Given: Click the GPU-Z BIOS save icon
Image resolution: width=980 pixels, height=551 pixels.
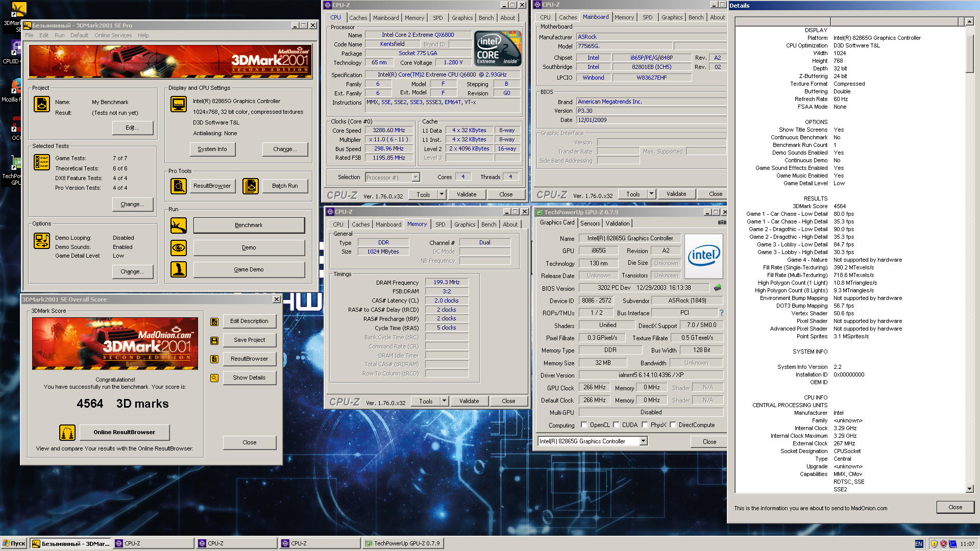Looking at the screenshot, I should 718,288.
